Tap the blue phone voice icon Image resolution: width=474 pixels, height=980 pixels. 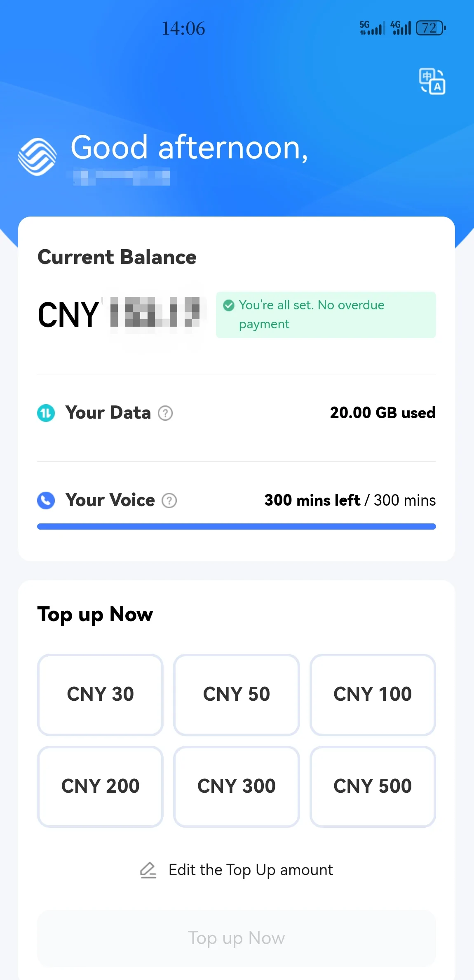coord(46,500)
